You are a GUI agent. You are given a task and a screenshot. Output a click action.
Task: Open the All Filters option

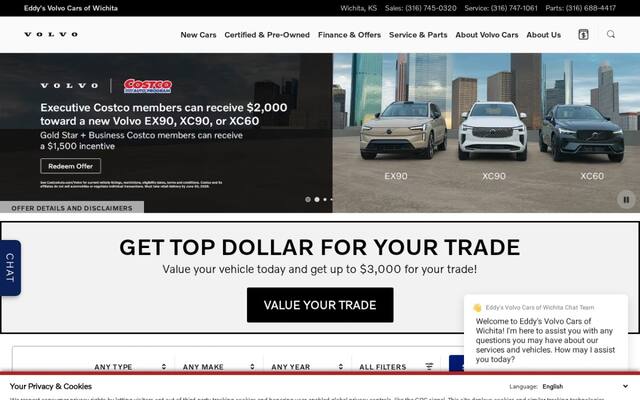382,367
